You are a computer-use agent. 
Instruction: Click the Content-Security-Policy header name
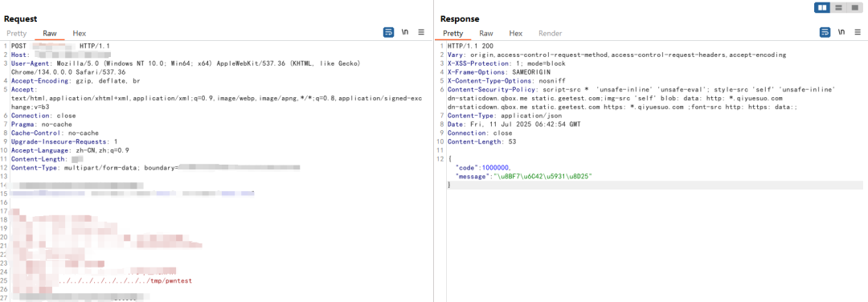coord(493,90)
